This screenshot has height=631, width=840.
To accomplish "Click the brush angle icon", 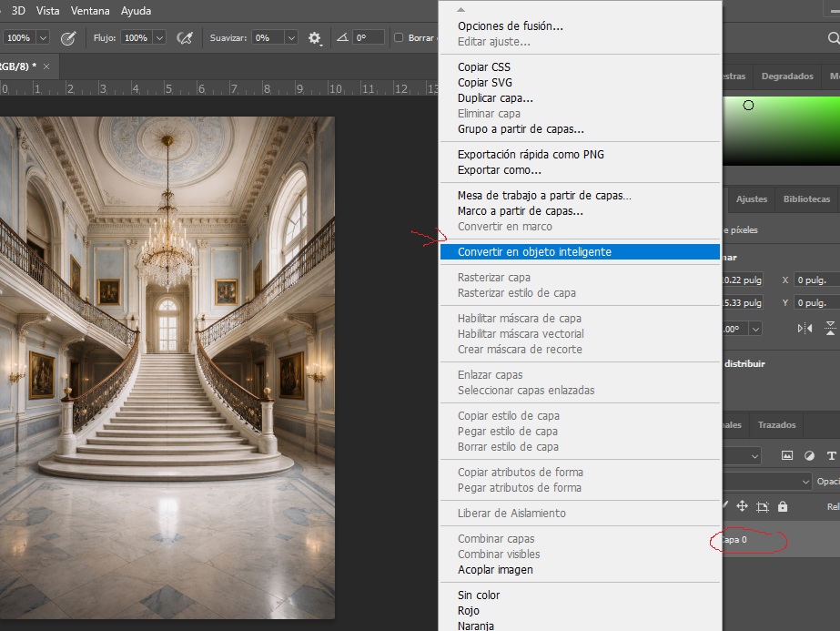I will pos(342,37).
